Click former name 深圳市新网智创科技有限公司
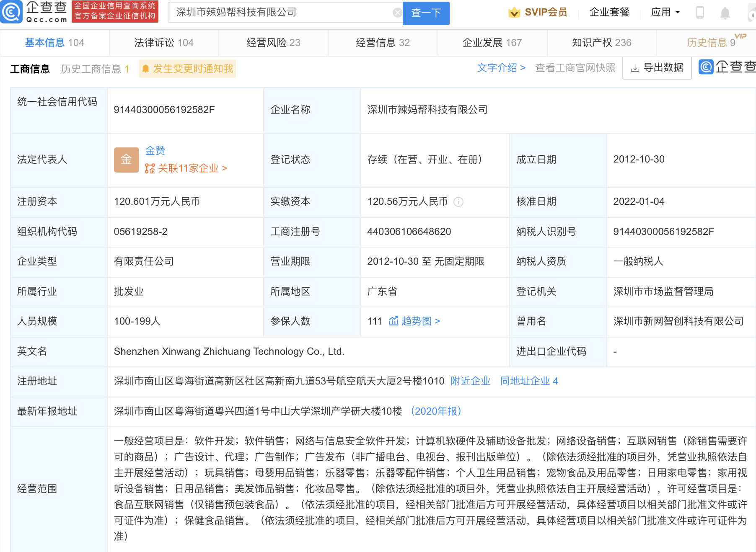Viewport: 756px width, 552px height. (x=678, y=321)
